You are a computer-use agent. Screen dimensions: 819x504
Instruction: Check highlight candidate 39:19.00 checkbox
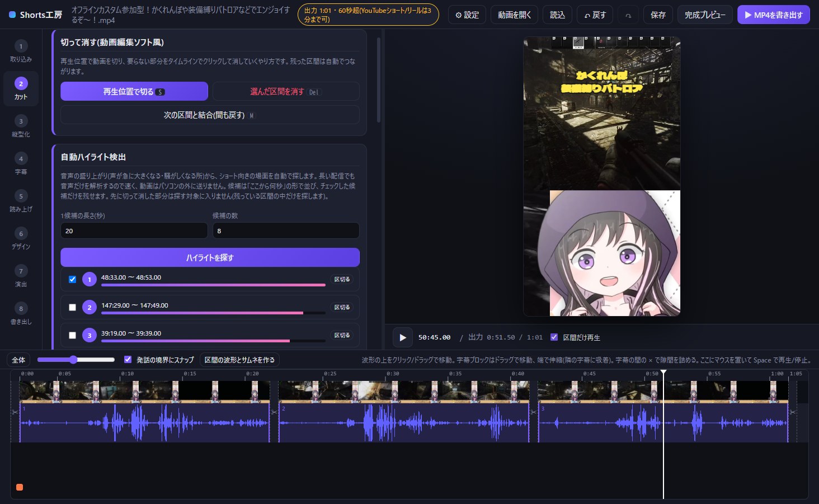click(72, 335)
